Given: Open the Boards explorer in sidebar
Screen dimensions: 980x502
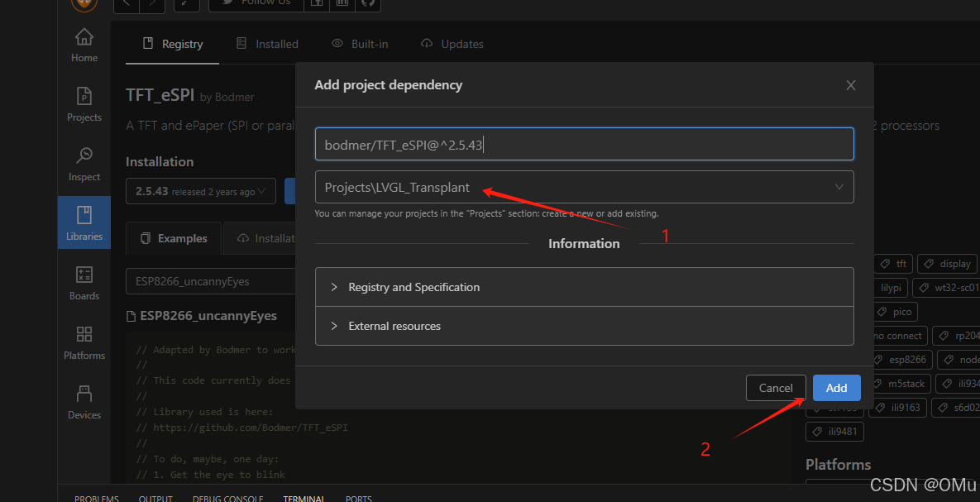Looking at the screenshot, I should coord(84,283).
